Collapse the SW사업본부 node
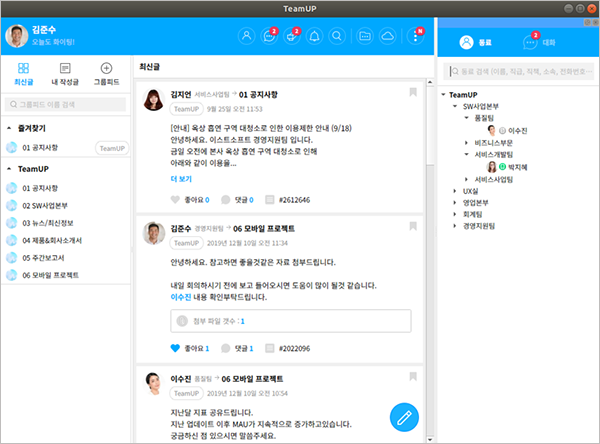Viewport: 600px width, 444px height. coord(455,106)
